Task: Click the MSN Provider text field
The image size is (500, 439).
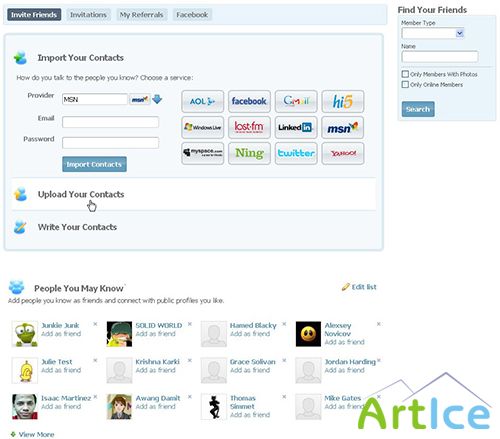Action: [95, 99]
